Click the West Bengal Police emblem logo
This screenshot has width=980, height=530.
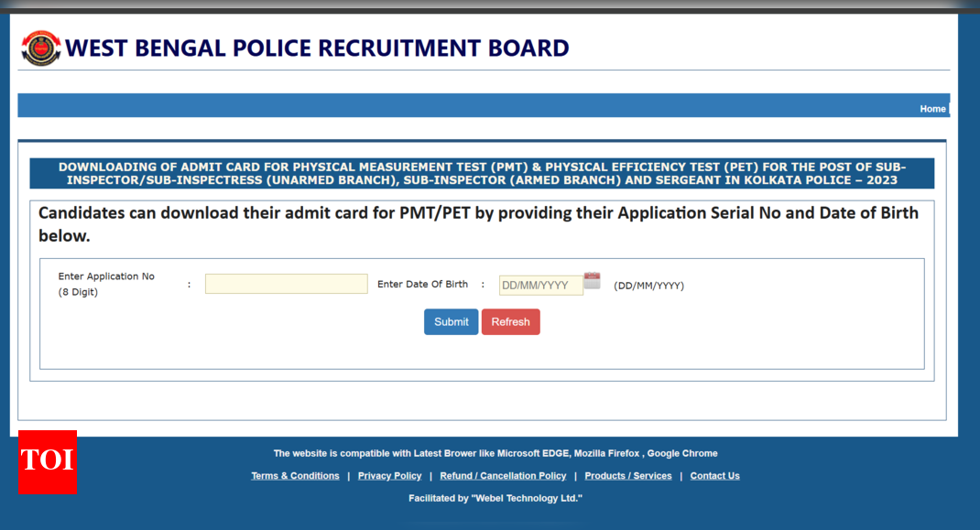(38, 48)
